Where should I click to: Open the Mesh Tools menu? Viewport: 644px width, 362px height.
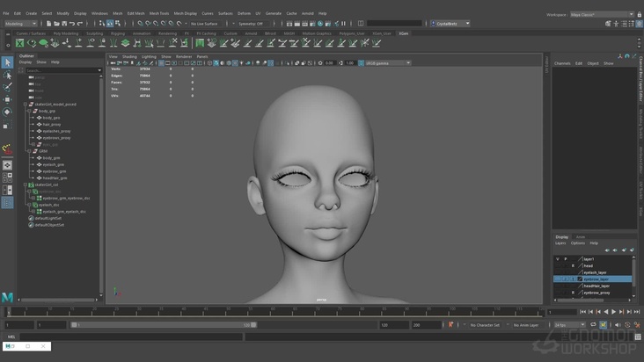[159, 13]
